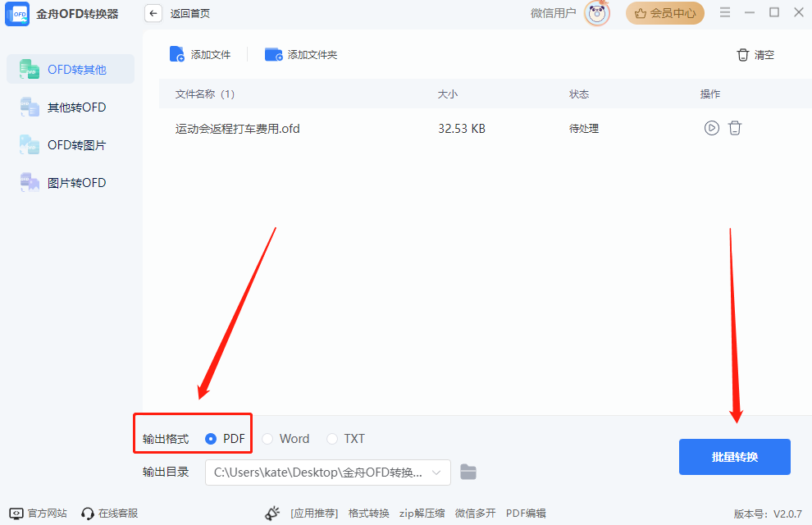This screenshot has width=812, height=525.
Task: Click the 添加文件 file icon
Action: (x=177, y=54)
